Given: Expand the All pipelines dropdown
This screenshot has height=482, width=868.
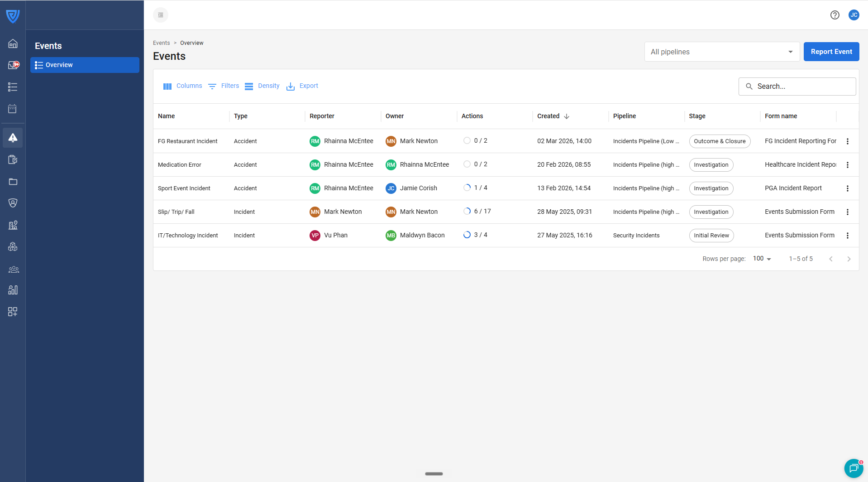Looking at the screenshot, I should coord(722,52).
